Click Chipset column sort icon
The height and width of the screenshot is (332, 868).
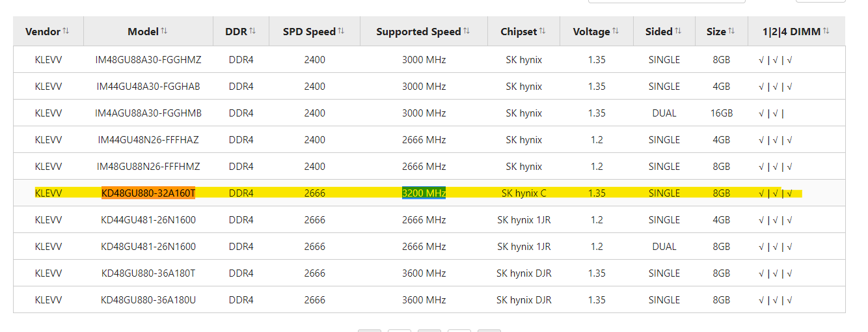pyautogui.click(x=542, y=31)
